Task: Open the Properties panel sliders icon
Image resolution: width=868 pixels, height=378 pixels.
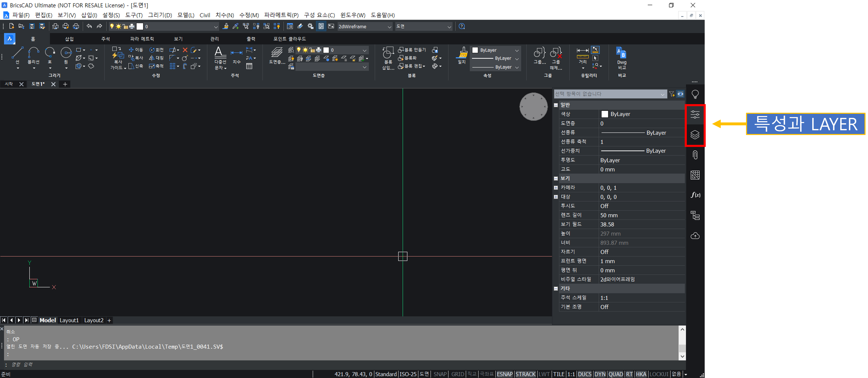Action: pyautogui.click(x=695, y=115)
